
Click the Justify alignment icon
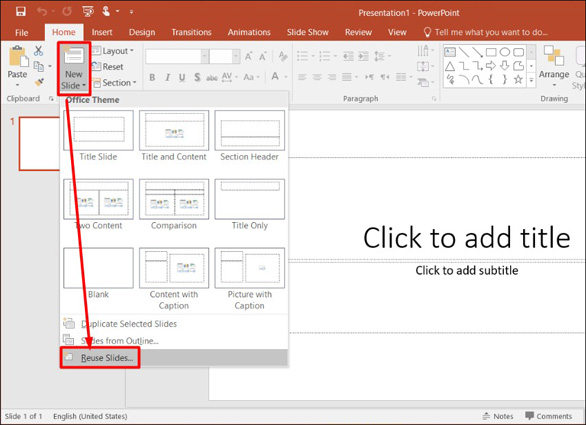pos(346,77)
